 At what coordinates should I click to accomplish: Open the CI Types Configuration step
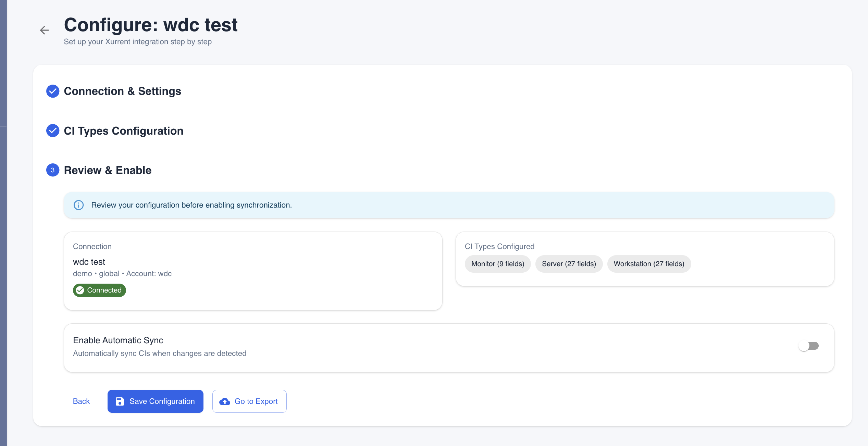pos(123,131)
